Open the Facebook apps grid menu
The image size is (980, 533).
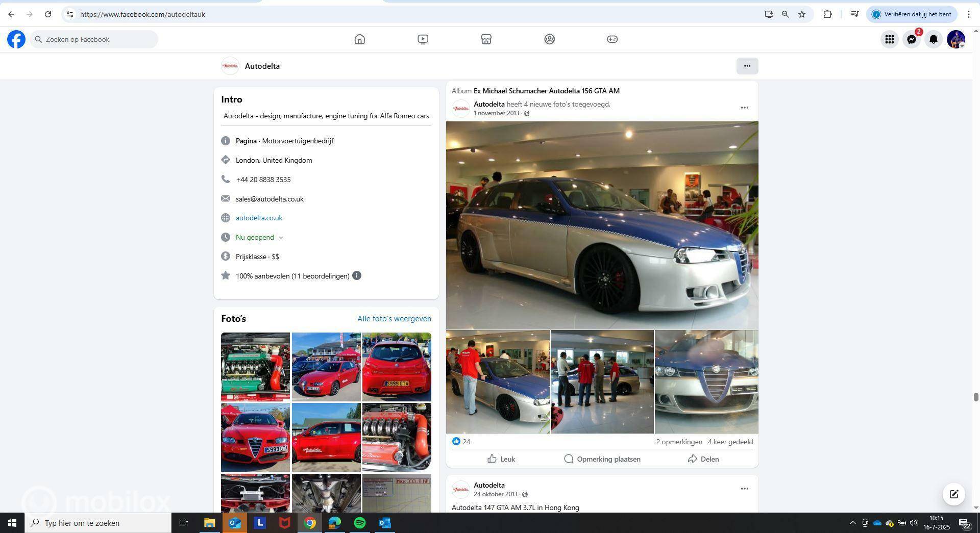pos(889,39)
